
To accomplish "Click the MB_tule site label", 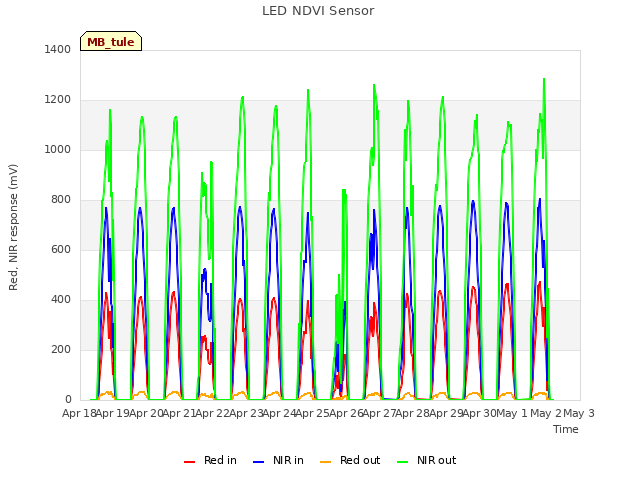I will pos(111,42).
